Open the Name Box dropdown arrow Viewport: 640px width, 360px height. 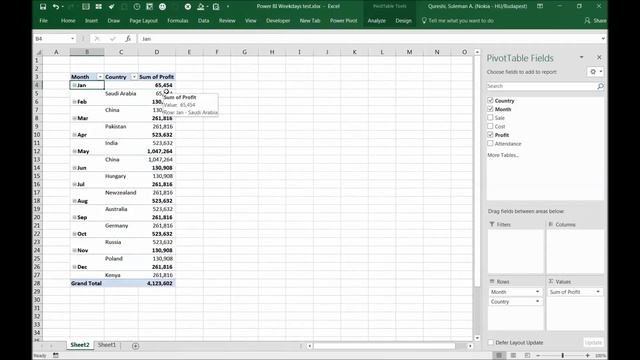tap(73, 39)
